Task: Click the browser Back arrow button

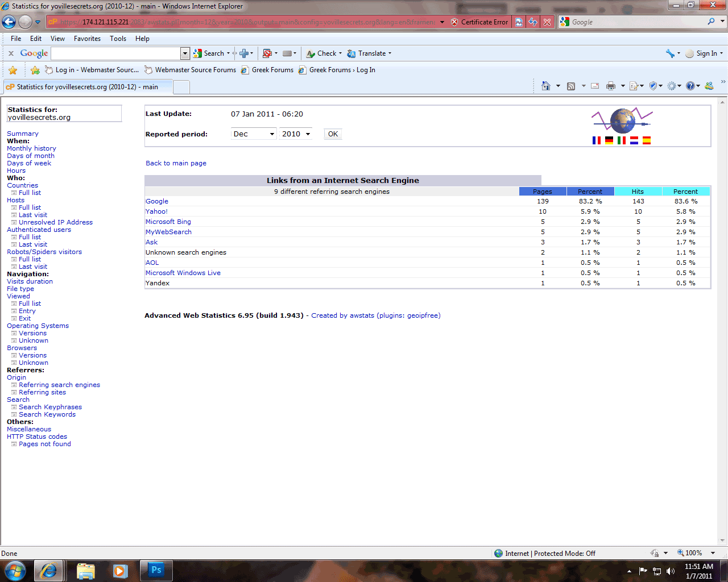Action: [9, 22]
